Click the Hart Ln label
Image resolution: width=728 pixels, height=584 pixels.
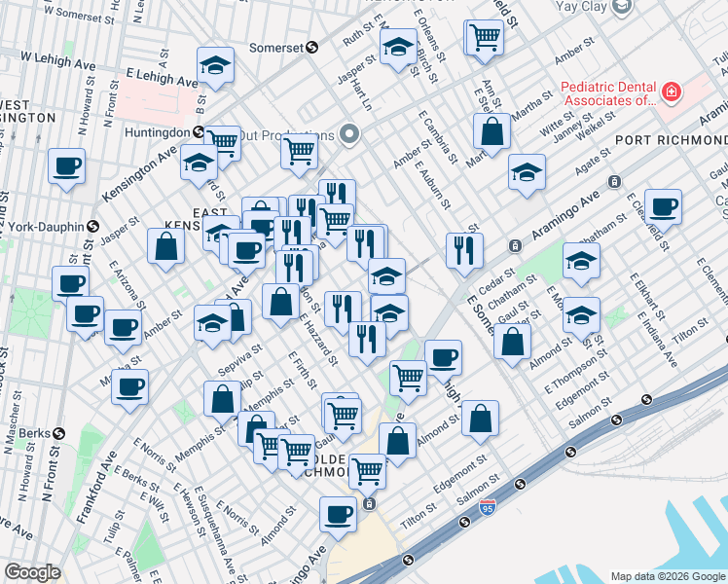tap(361, 94)
